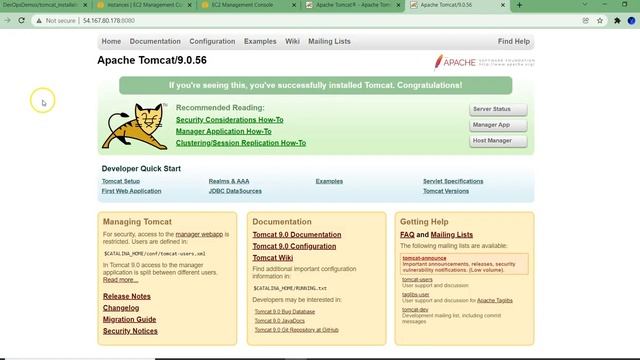
Task: Bookmark this page with the star icon
Action: pos(600,20)
